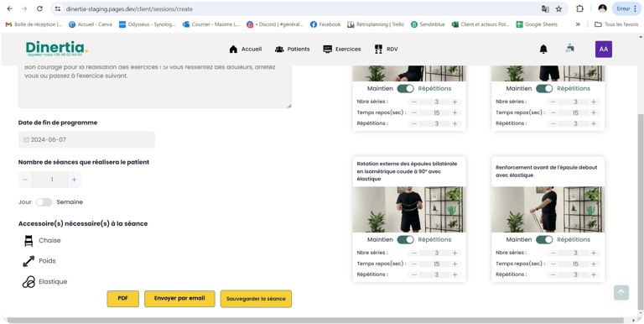This screenshot has width=644, height=324.
Task: Open the 'Accueil - Canva' bookmark
Action: tap(91, 24)
